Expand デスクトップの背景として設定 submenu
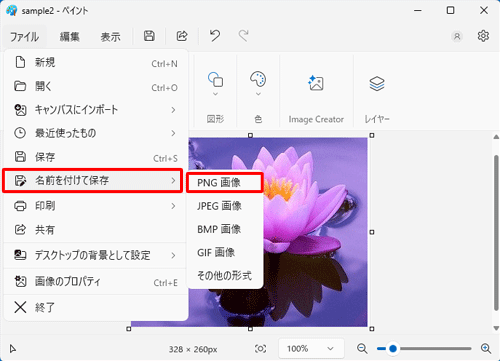This screenshot has width=500, height=361. coord(96,255)
